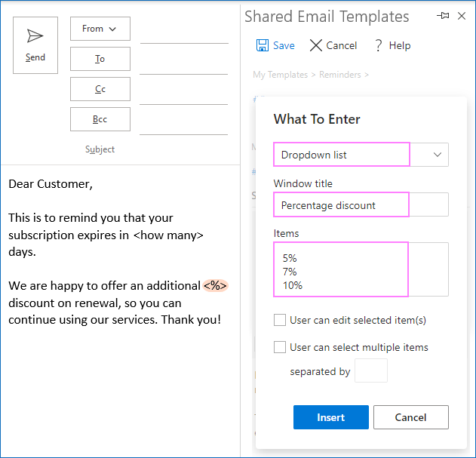Viewport: 476px width, 458px height.
Task: Click into the Bcc address field
Action: tap(183, 127)
